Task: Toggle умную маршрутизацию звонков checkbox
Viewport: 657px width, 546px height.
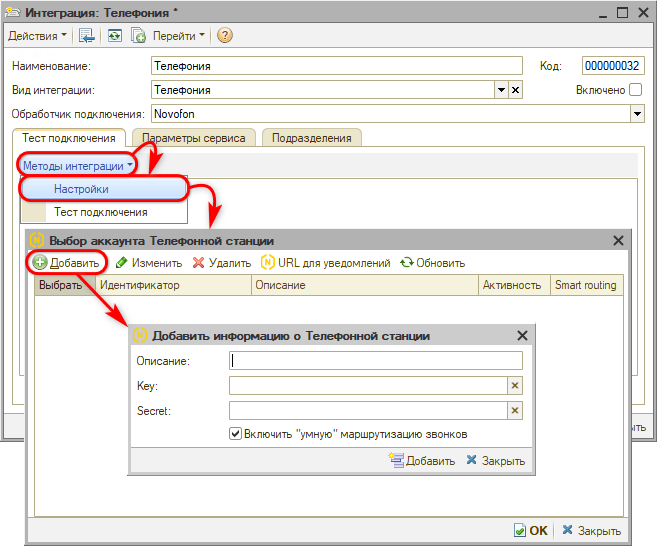Action: tap(236, 434)
